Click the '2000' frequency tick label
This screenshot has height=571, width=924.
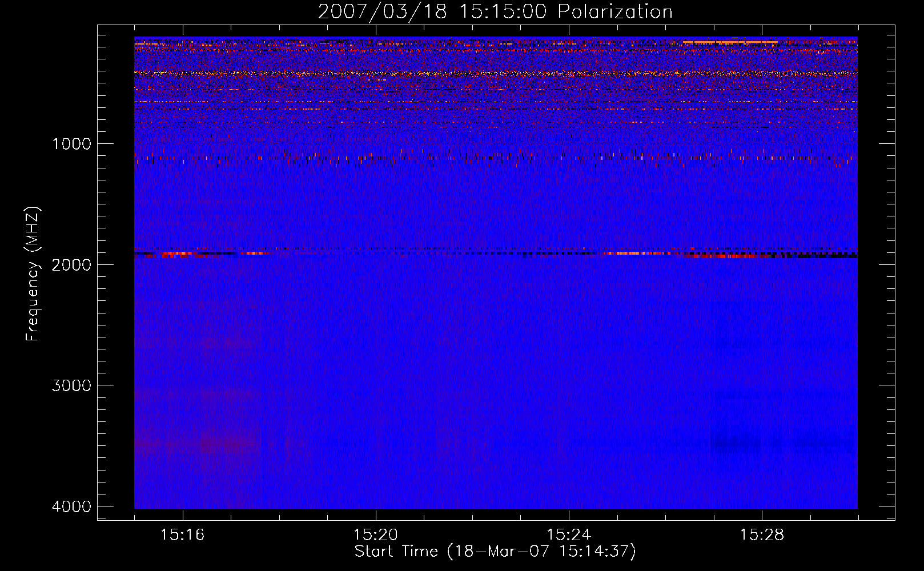(x=71, y=264)
